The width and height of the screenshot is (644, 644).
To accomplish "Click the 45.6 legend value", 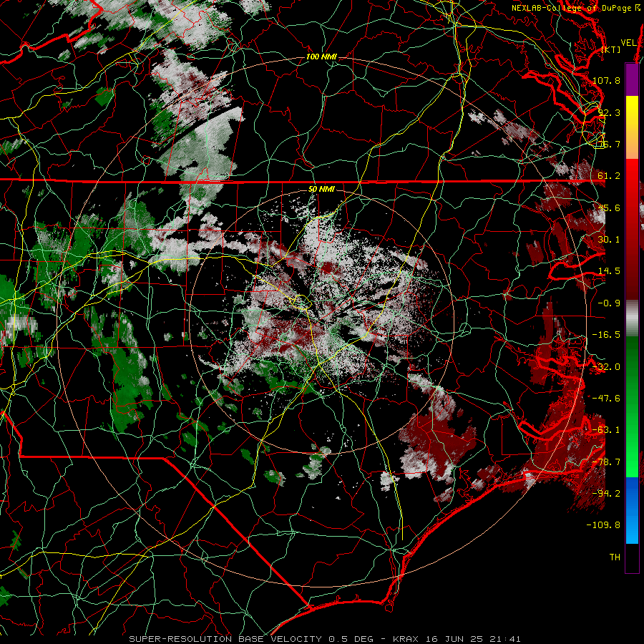I will [609, 208].
